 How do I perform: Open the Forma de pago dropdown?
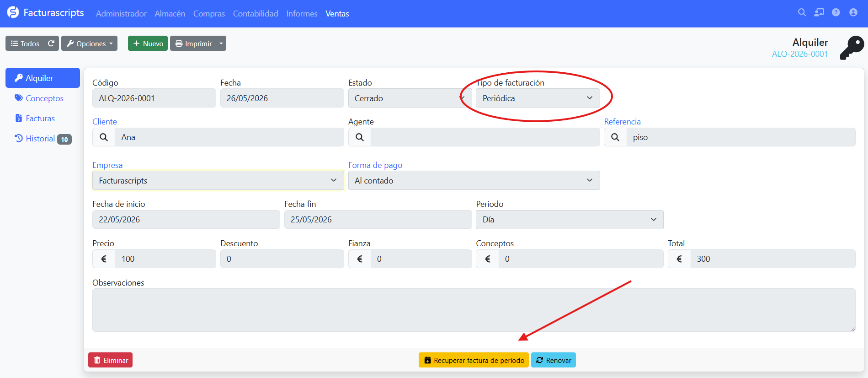point(474,181)
